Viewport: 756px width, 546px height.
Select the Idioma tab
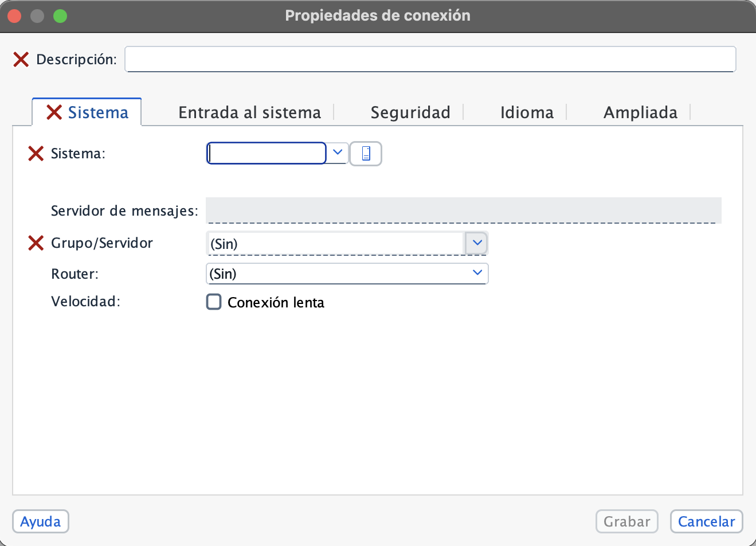527,112
